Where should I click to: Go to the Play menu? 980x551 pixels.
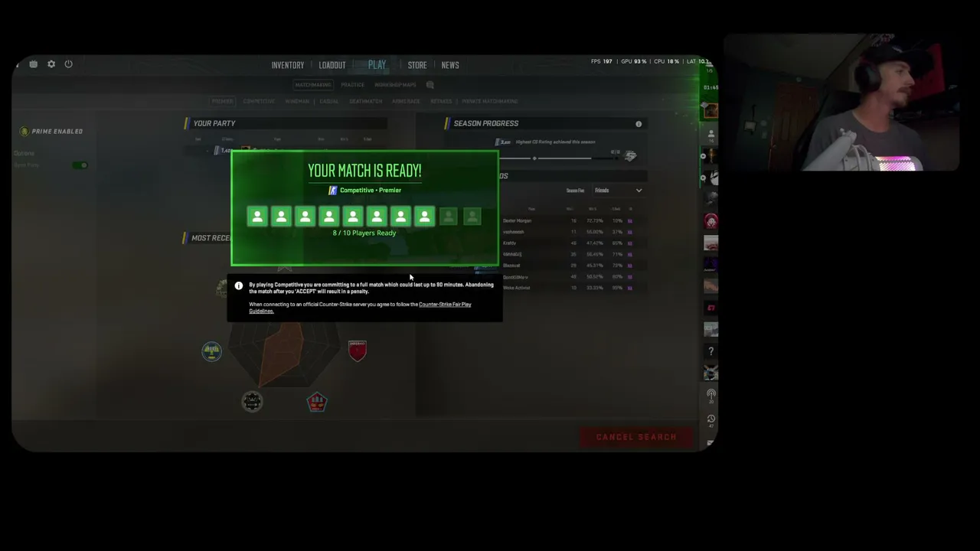click(x=377, y=65)
